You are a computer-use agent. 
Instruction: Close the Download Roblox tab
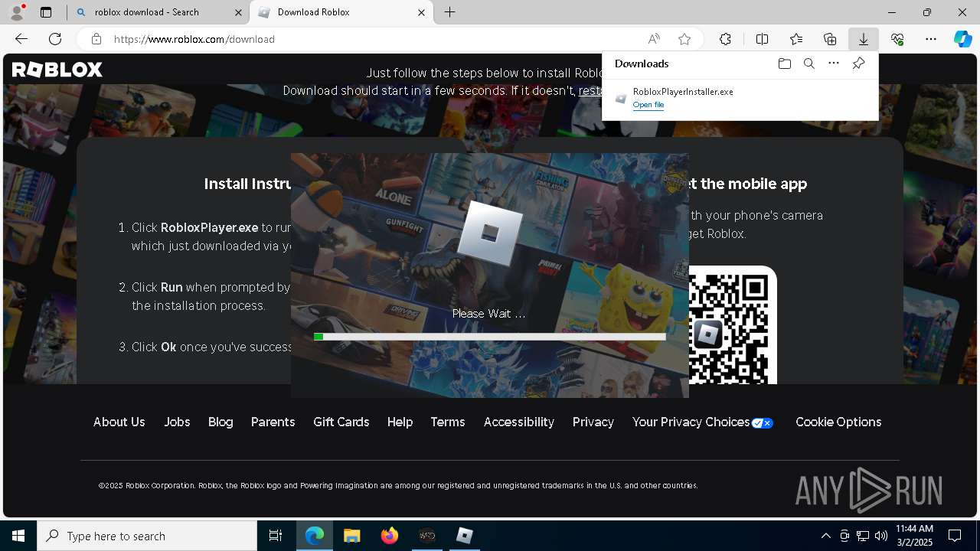pos(421,12)
